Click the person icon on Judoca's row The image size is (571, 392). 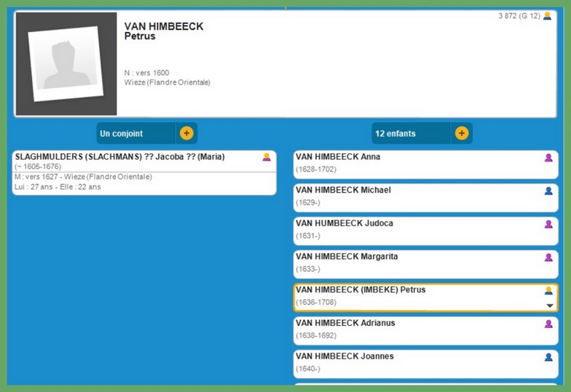pyautogui.click(x=549, y=224)
